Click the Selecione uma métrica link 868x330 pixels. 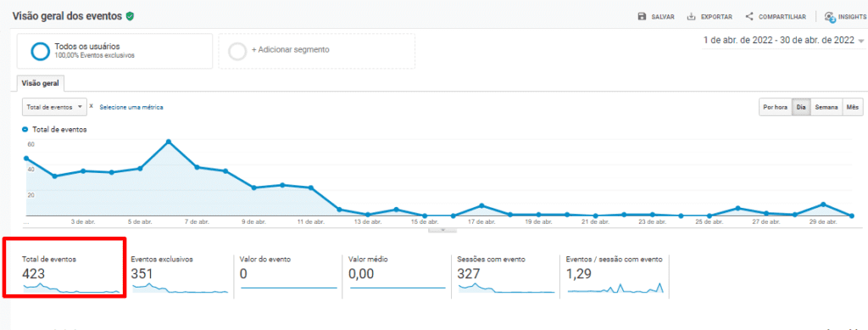click(x=131, y=108)
